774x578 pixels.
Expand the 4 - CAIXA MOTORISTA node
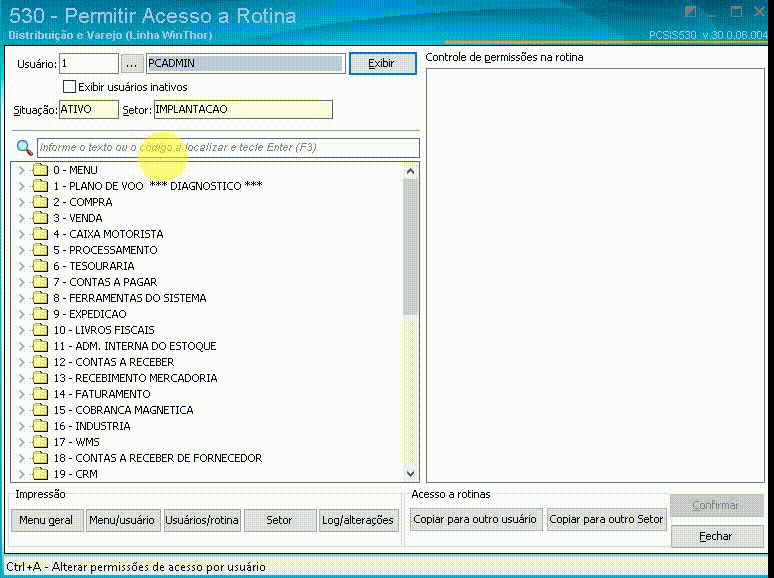[x=21, y=234]
